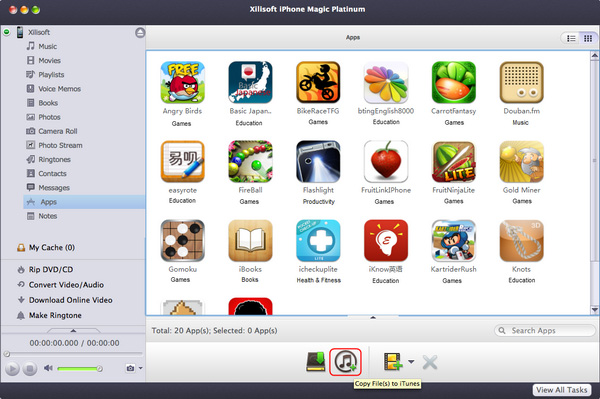The width and height of the screenshot is (600, 399).
Task: Click Copy File(s) to Computer icon
Action: 316,362
